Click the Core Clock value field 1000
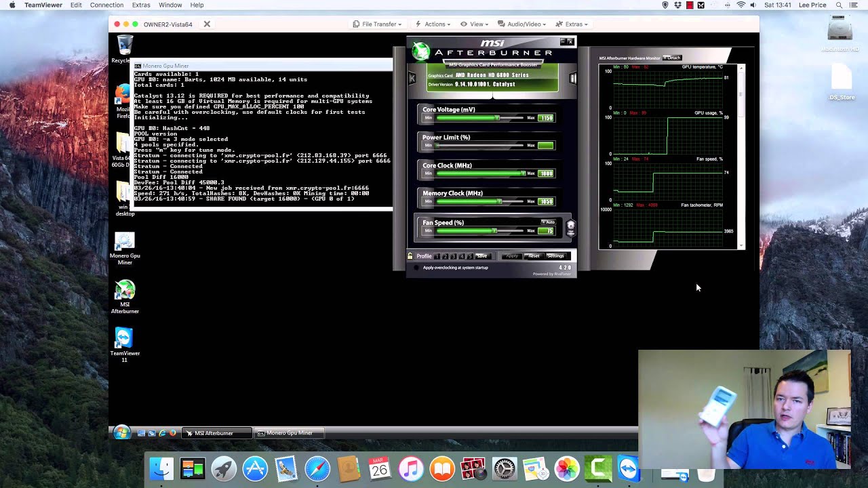The image size is (868, 488). 546,174
